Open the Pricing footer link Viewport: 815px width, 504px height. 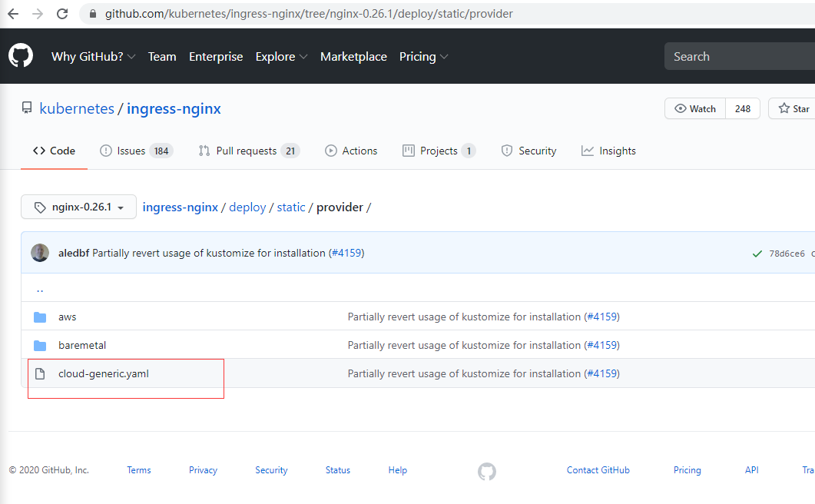pos(687,470)
